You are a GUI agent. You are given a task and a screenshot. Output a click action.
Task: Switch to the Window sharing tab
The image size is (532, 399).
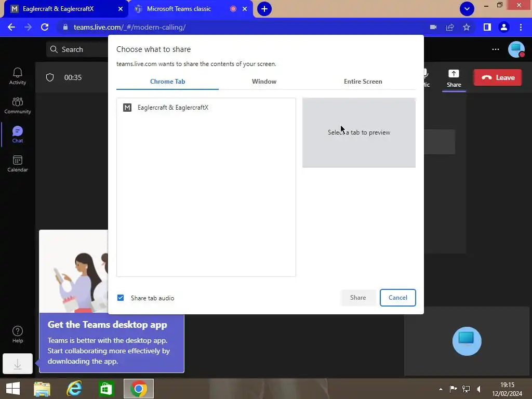pos(264,82)
